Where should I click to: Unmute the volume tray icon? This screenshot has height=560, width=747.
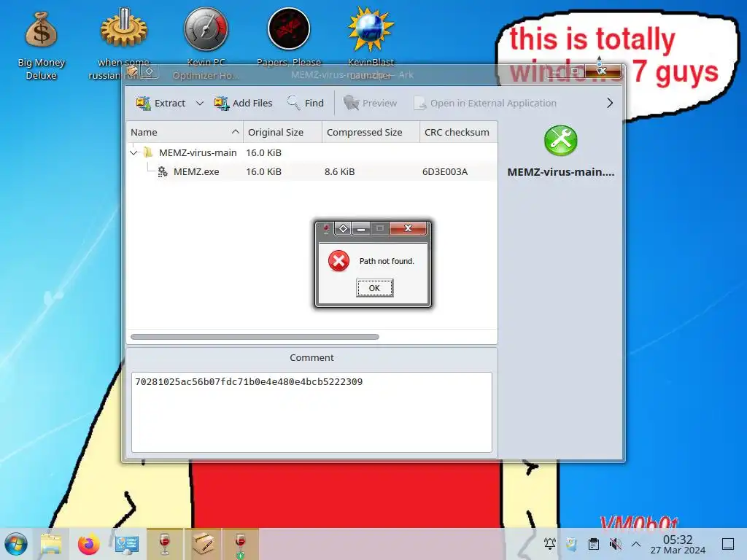point(615,543)
